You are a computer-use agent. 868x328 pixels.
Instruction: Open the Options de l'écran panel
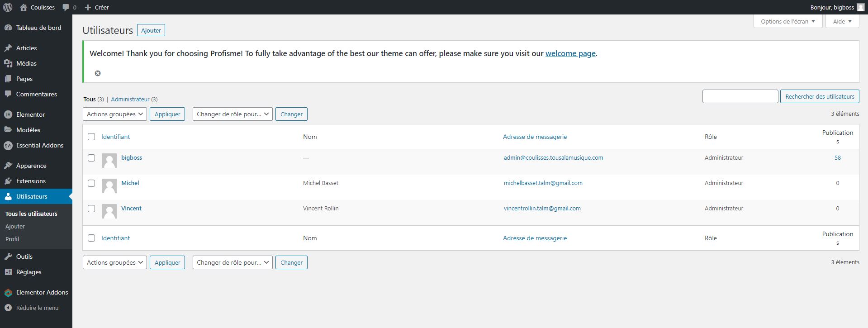[787, 21]
